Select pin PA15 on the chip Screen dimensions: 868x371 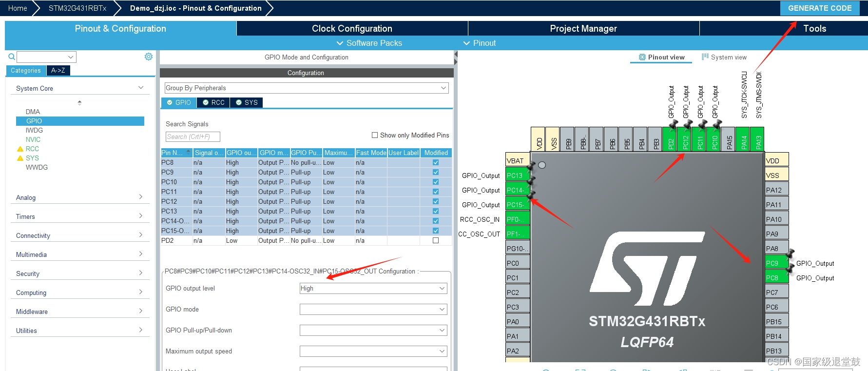729,139
